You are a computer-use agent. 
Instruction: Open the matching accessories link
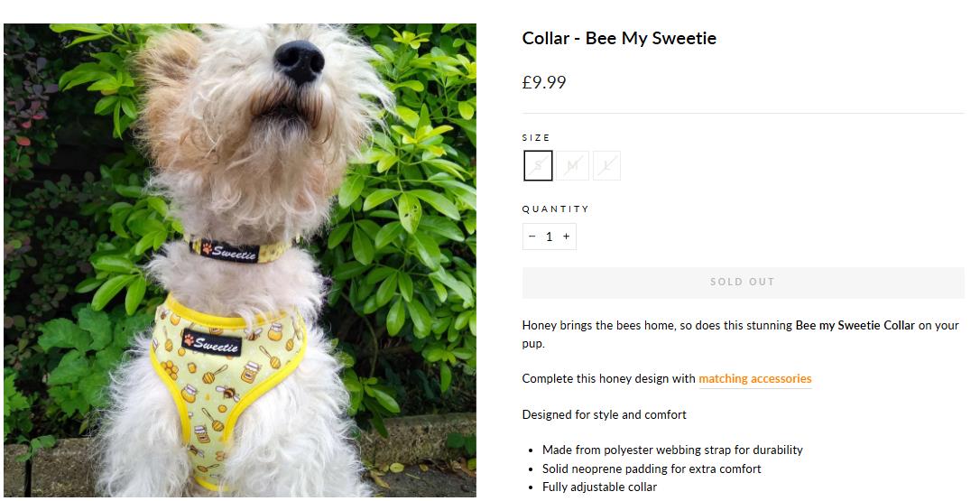tap(754, 379)
